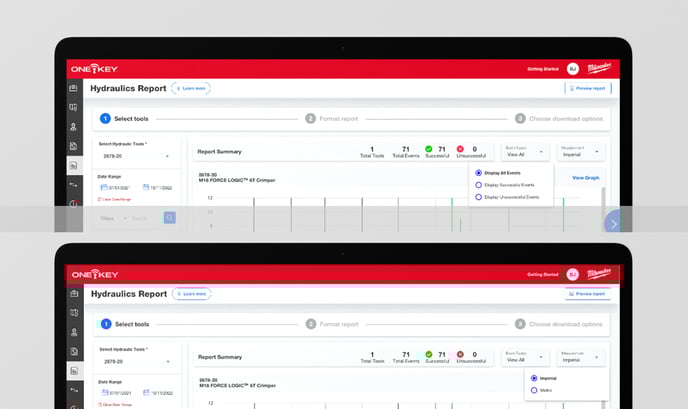Expand the Select Hydraulic Tools dropdown in top screen
This screenshot has height=409, width=688.
click(x=136, y=156)
